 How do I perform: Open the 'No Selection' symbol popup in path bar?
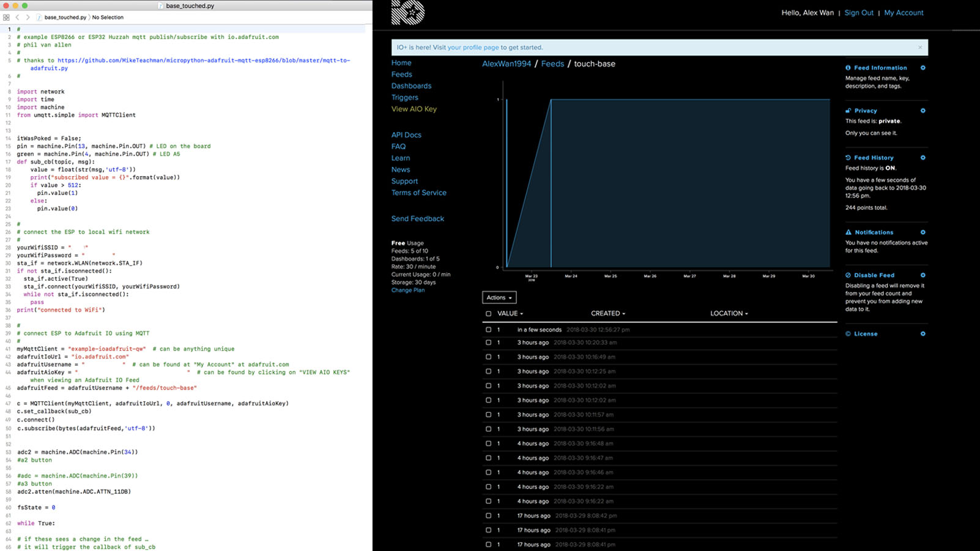click(108, 17)
